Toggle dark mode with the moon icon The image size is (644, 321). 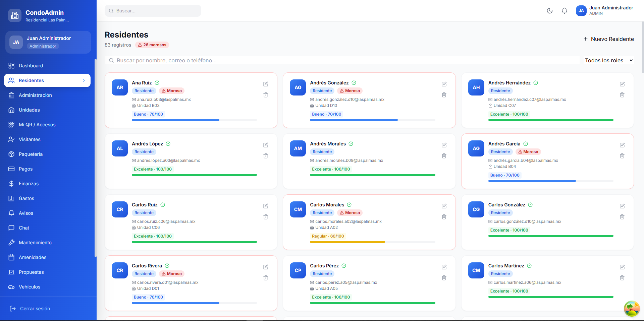[549, 11]
